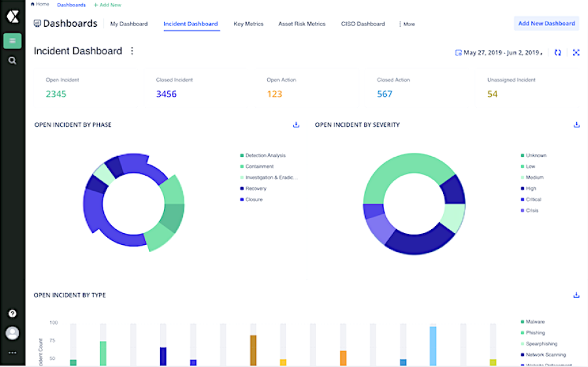This screenshot has height=367, width=588.
Task: Open the Open Incident 2345 card
Action: click(86, 88)
